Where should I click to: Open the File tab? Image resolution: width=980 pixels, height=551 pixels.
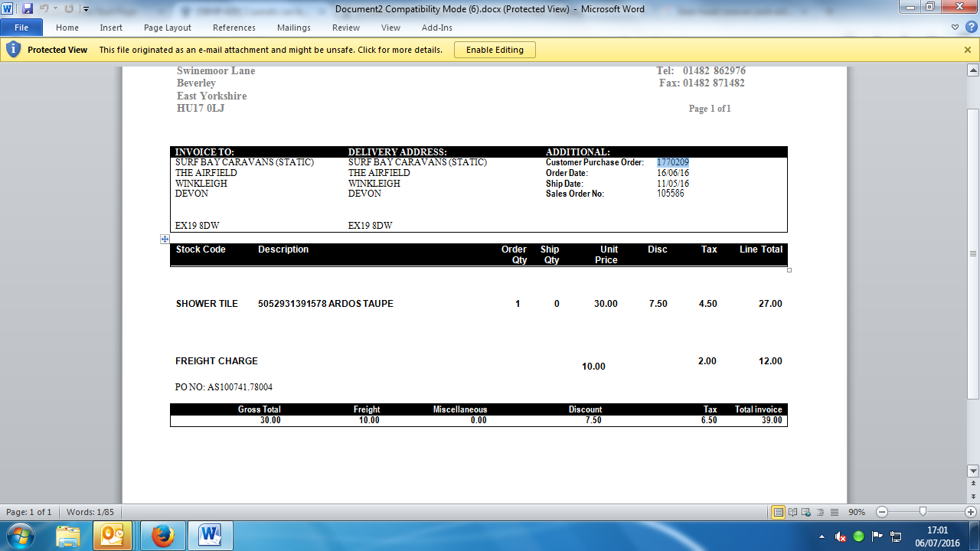21,28
